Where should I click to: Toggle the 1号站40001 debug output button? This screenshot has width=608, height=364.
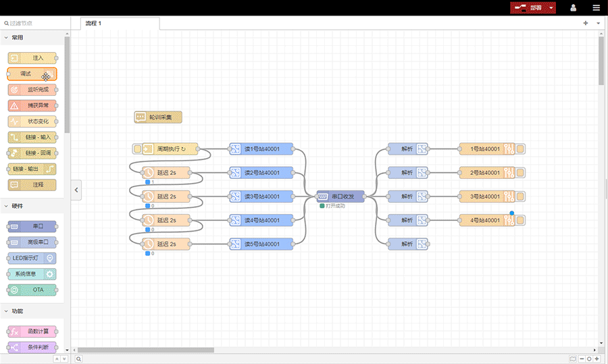(x=521, y=149)
